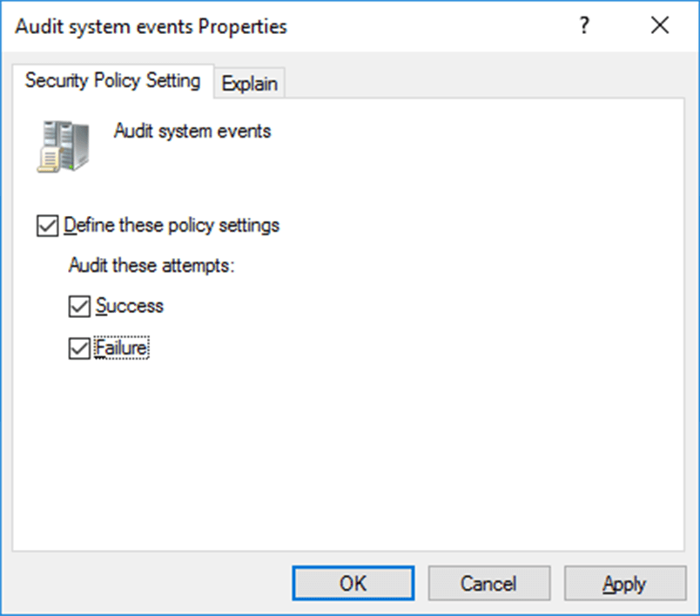Uncheck the Define these policy settings box
The height and width of the screenshot is (616, 700).
47,226
